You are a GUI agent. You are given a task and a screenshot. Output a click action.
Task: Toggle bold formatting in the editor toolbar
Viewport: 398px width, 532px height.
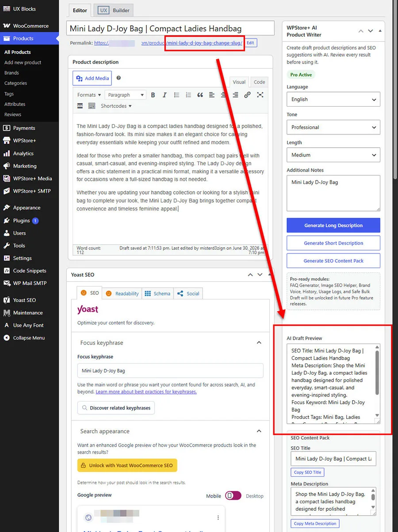[x=153, y=95]
